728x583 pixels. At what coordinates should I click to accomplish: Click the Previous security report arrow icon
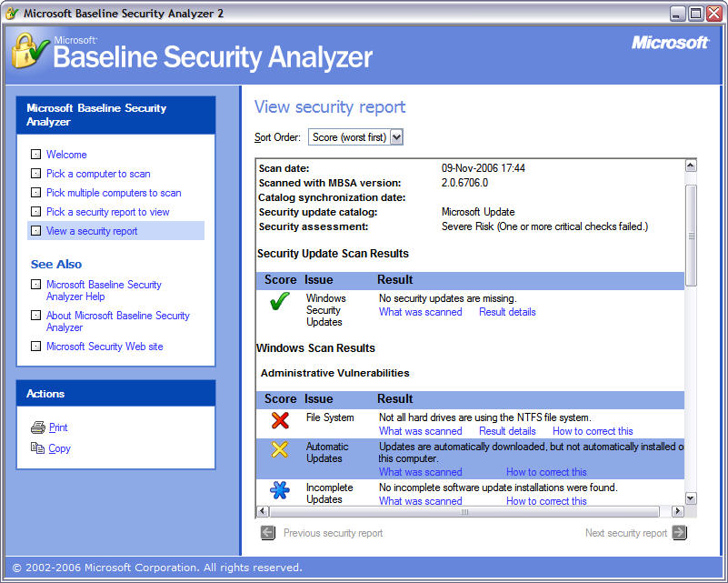268,533
